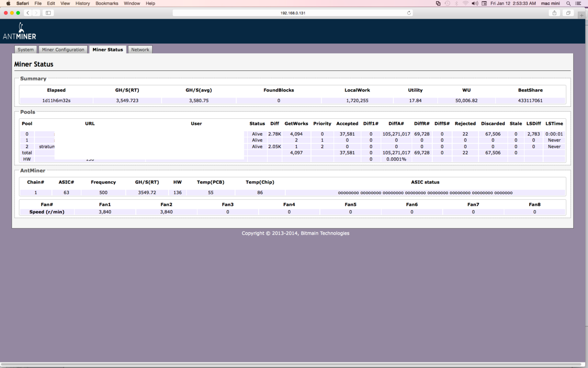Click LocalWork value 1,720,255
Image resolution: width=588 pixels, height=368 pixels.
pos(357,100)
